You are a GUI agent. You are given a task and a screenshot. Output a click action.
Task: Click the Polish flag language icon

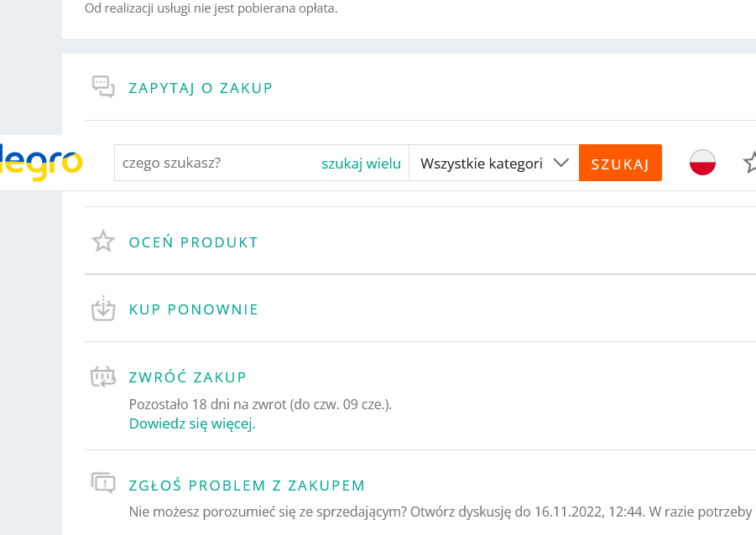[x=702, y=163]
